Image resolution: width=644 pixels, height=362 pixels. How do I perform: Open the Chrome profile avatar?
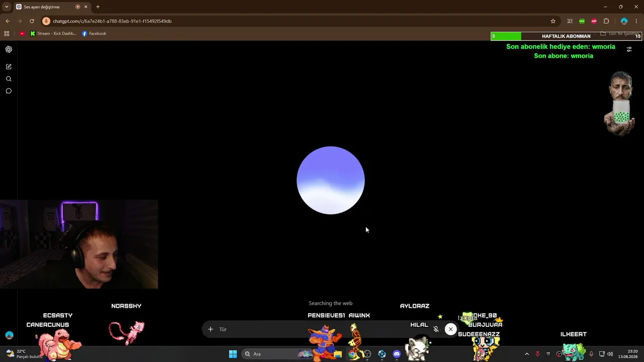(624, 21)
